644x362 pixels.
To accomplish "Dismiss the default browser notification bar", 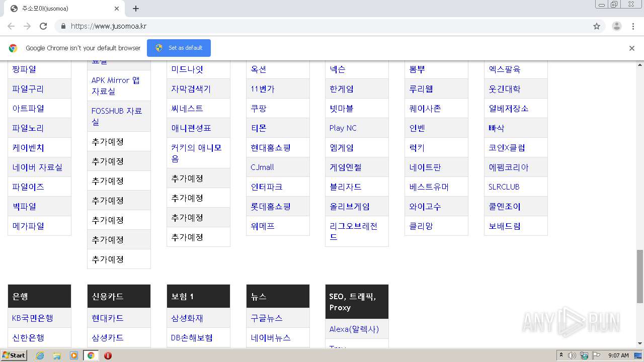I will [632, 48].
